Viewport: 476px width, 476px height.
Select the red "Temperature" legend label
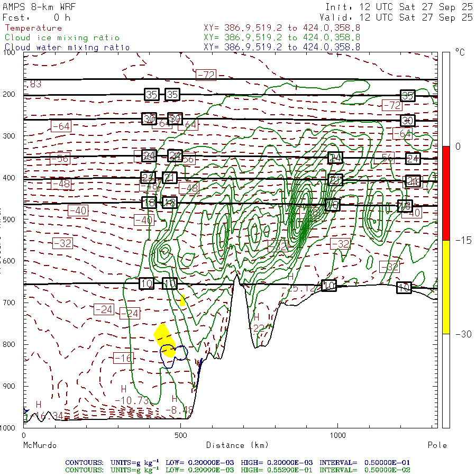[33, 28]
